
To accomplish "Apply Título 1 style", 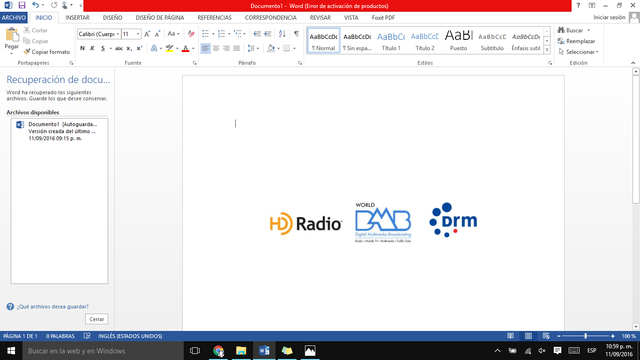I will 391,41.
